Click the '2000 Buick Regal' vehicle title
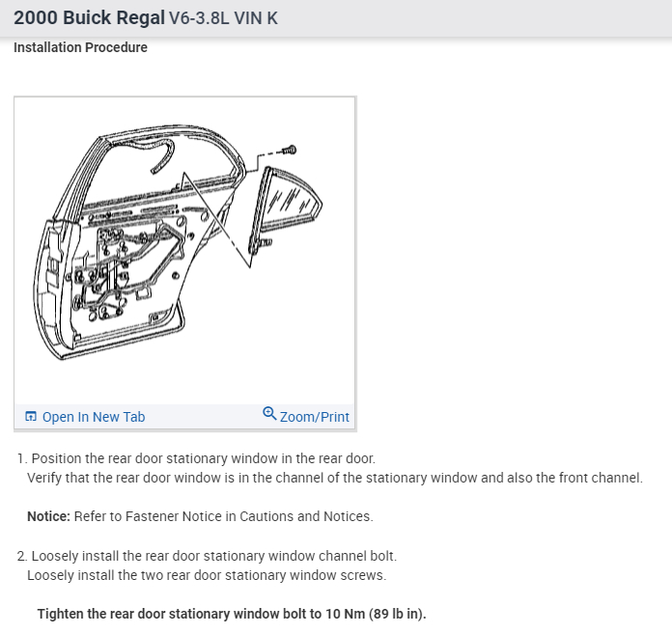This screenshot has width=672, height=634. coord(89,18)
